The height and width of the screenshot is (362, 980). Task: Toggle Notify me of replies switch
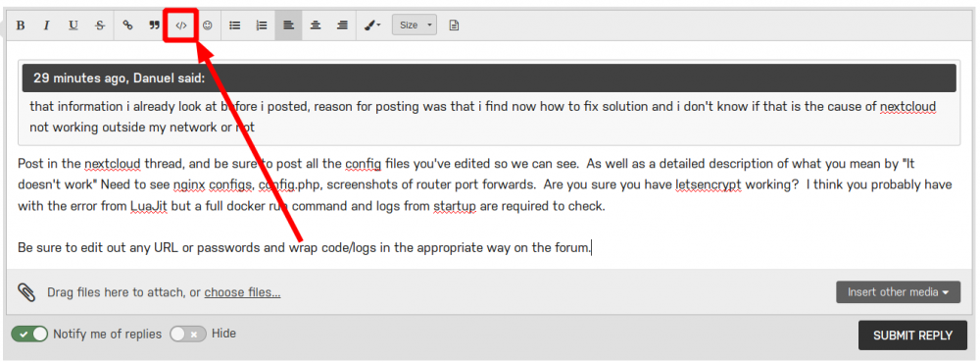click(x=29, y=334)
